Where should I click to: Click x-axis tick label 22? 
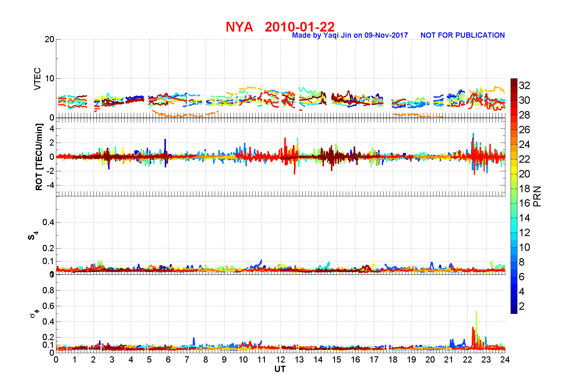point(468,360)
